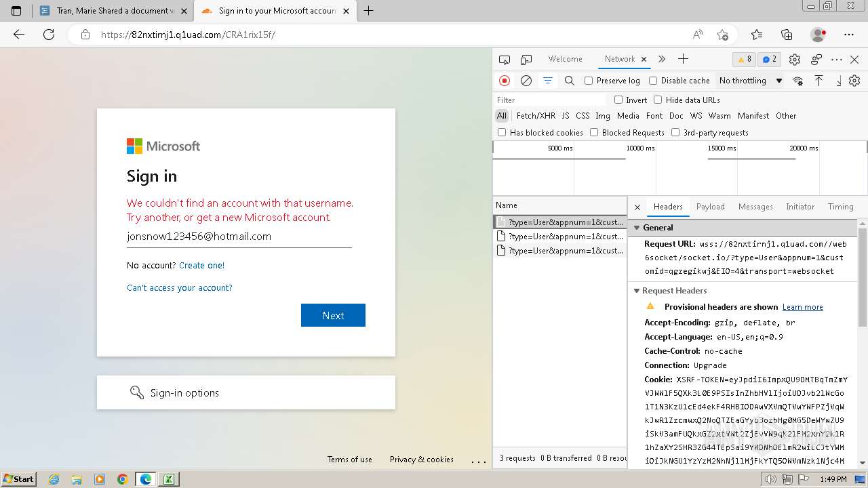This screenshot has height=488, width=868.
Task: Collapse the Request Headers section
Action: [x=637, y=291]
